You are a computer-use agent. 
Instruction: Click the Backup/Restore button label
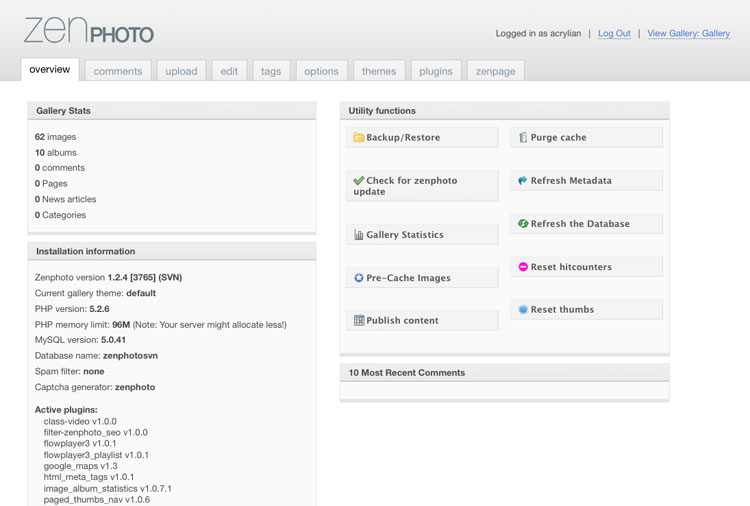[x=403, y=137]
